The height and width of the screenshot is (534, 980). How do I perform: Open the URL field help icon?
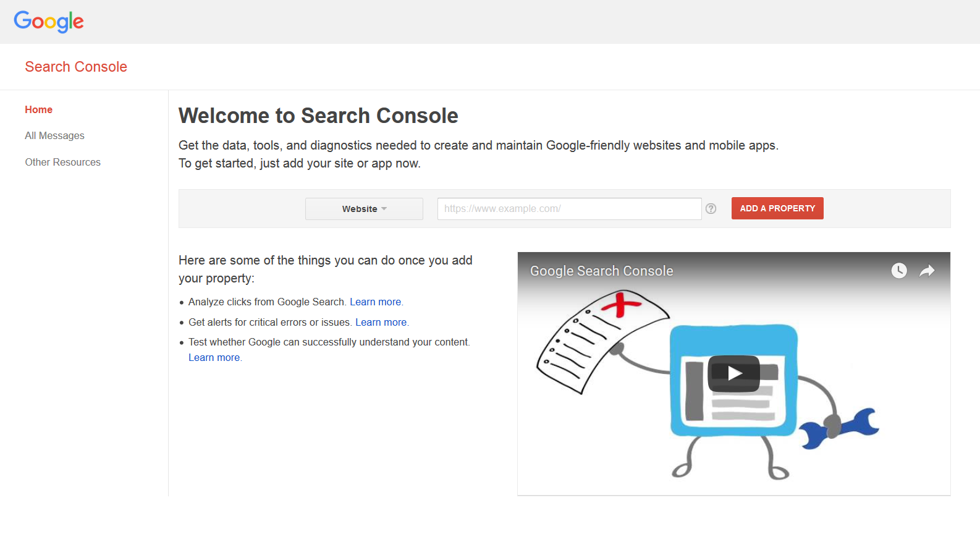pos(711,209)
